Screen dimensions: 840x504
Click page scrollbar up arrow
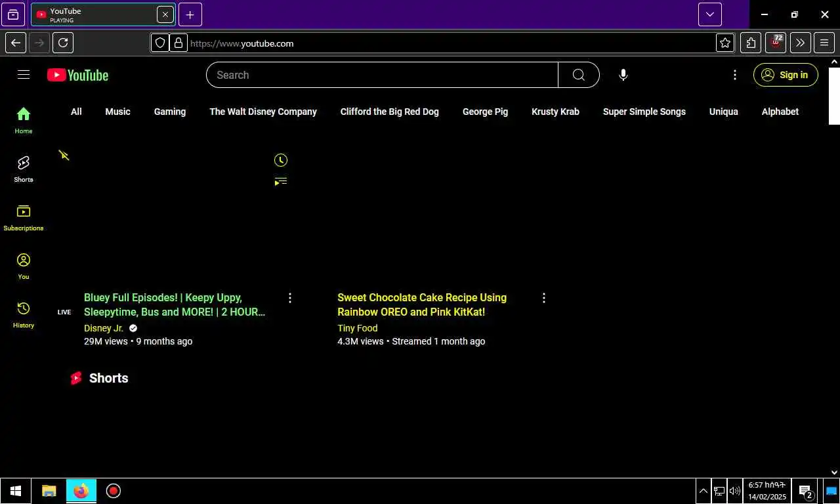834,62
